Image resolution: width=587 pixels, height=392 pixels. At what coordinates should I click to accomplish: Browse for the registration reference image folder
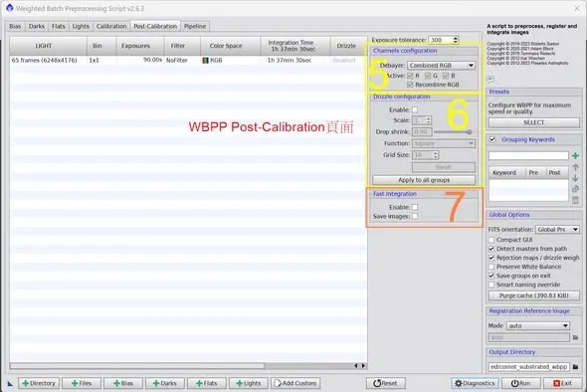[x=575, y=337]
